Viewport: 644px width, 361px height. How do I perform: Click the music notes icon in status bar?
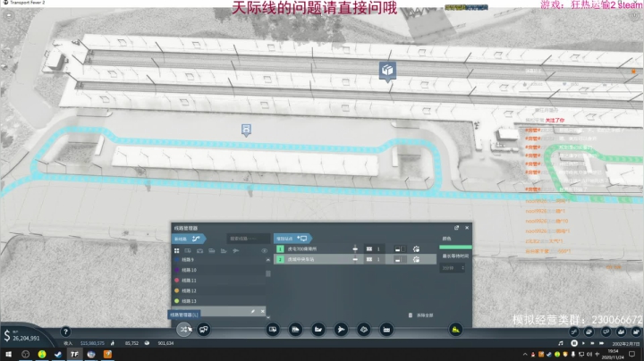click(561, 343)
